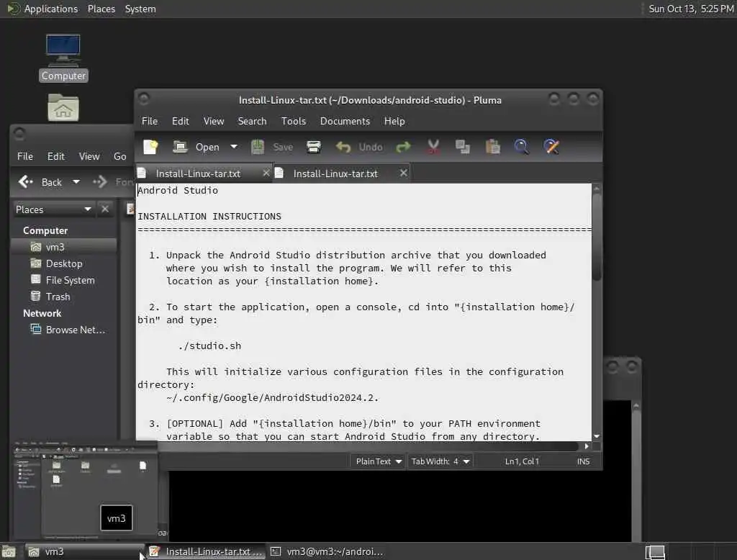The image size is (737, 560).
Task: Close the second Install-Linux-tar.txt tab
Action: click(403, 173)
